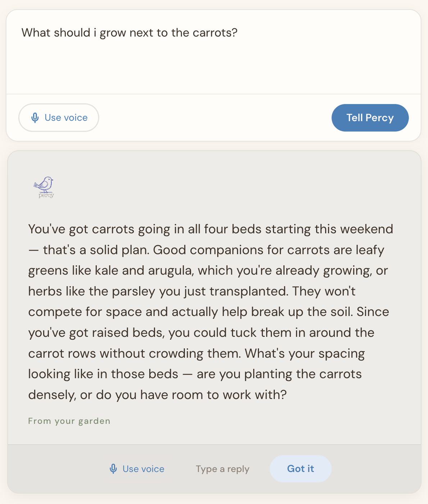The height and width of the screenshot is (504, 428).
Task: Activate the top Use voice button
Action: pyautogui.click(x=59, y=118)
